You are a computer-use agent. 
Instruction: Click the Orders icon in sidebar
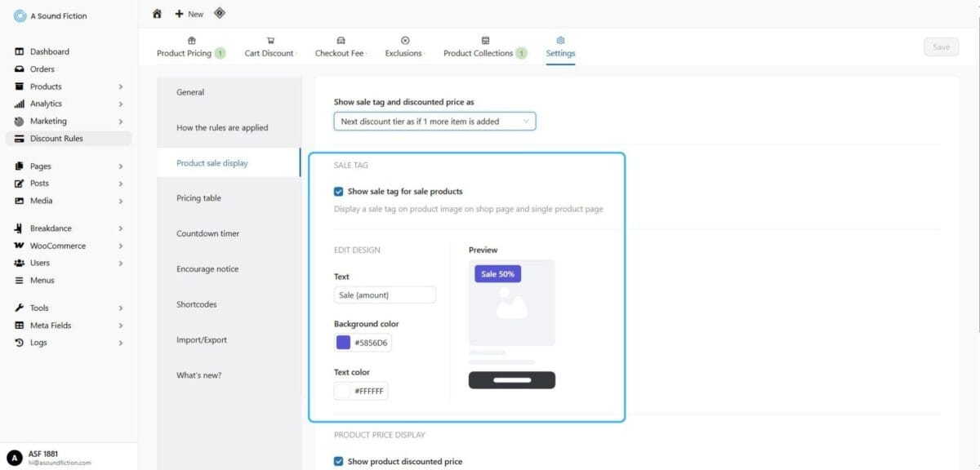coord(20,69)
